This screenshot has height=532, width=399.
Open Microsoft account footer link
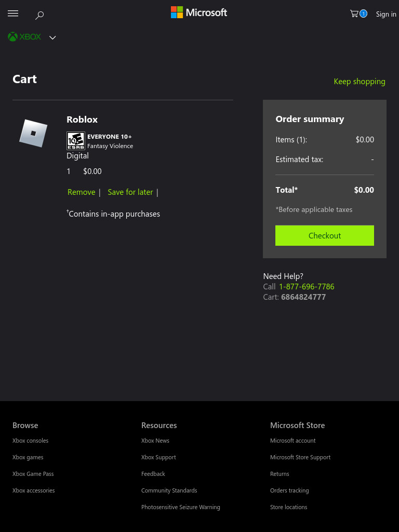coord(293,441)
